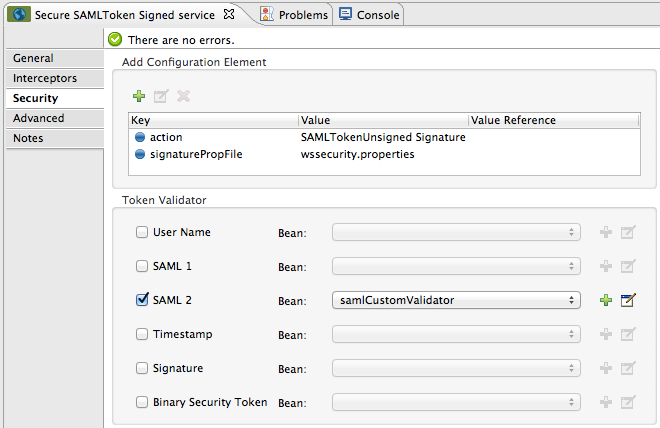Uncheck the SAML 2 checkbox
660x428 pixels.
click(141, 300)
